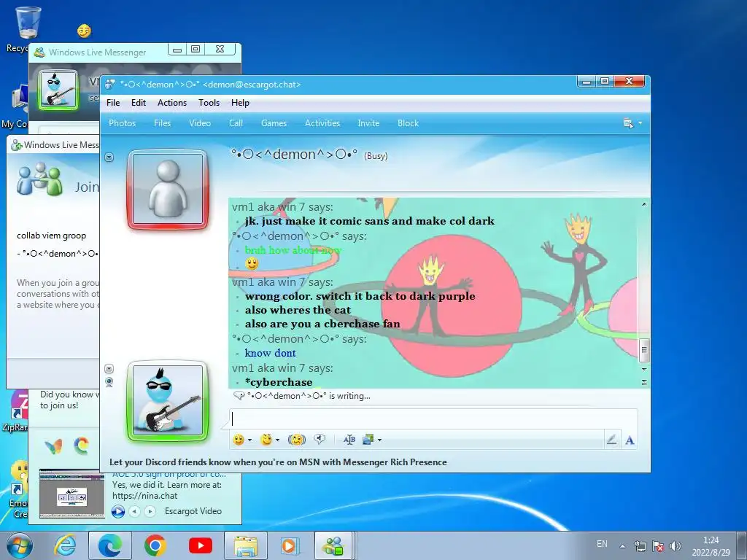Image resolution: width=747 pixels, height=560 pixels.
Task: Click Photos in the chat toolbar
Action: click(123, 123)
